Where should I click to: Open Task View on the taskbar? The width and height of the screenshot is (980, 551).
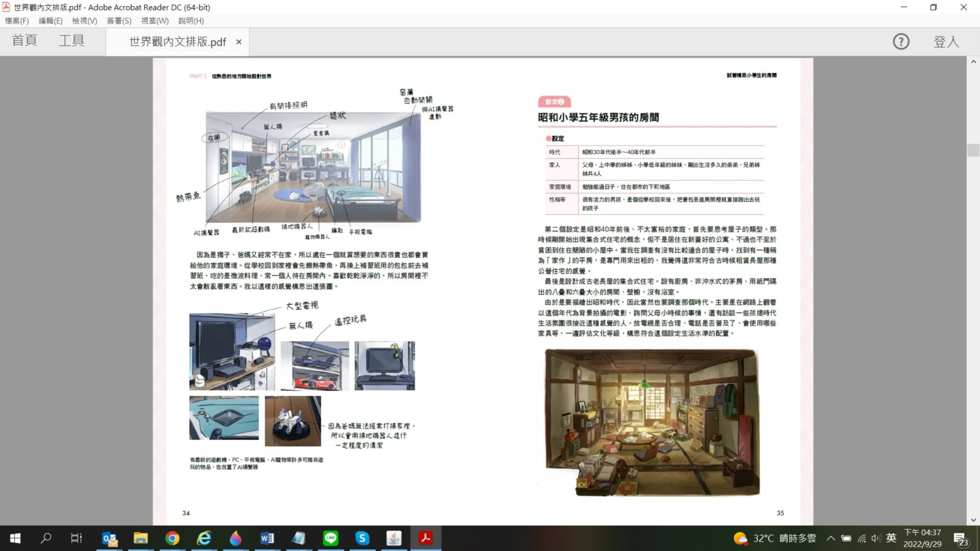[77, 538]
